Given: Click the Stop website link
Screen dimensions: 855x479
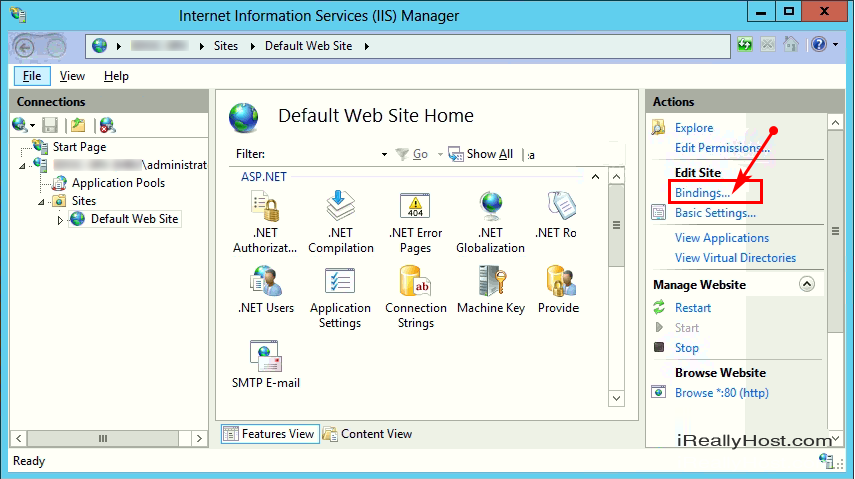Looking at the screenshot, I should click(x=687, y=348).
